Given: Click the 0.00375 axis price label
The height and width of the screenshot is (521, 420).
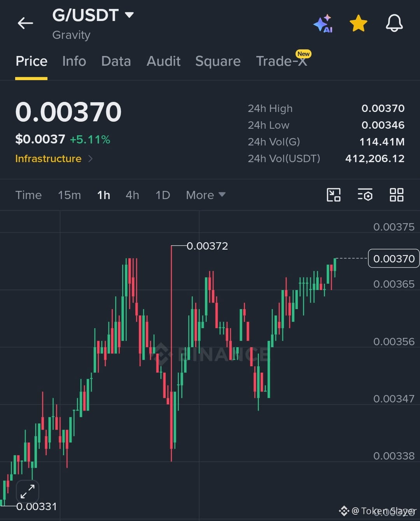Looking at the screenshot, I should (394, 227).
